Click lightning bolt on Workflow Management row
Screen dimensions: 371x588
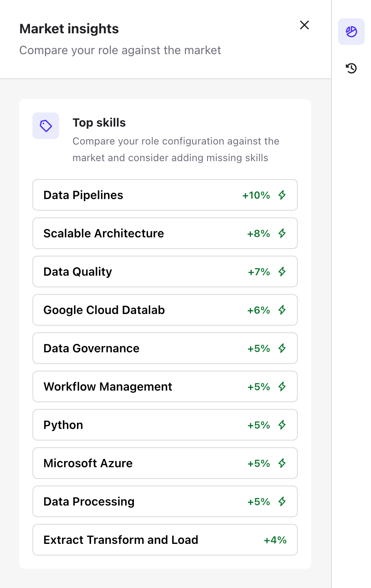[282, 386]
